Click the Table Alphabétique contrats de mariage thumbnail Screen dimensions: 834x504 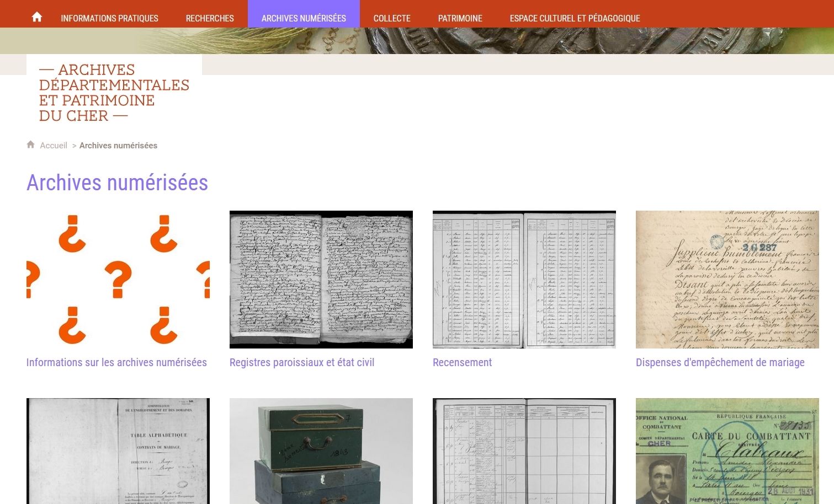point(118,451)
